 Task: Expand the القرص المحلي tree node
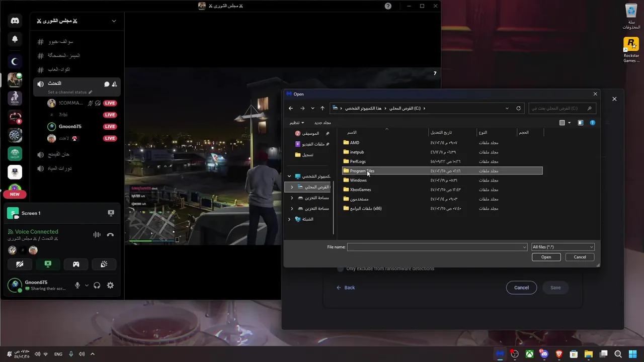tap(292, 187)
